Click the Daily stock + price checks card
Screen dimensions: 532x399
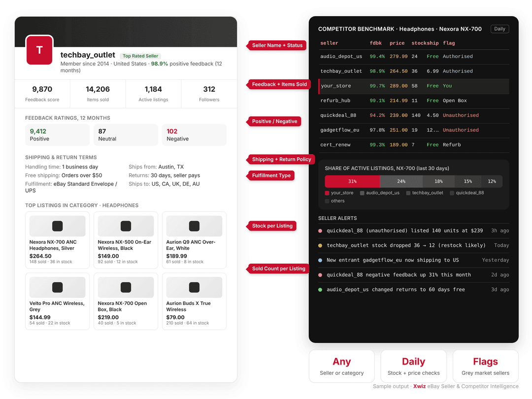pyautogui.click(x=414, y=366)
